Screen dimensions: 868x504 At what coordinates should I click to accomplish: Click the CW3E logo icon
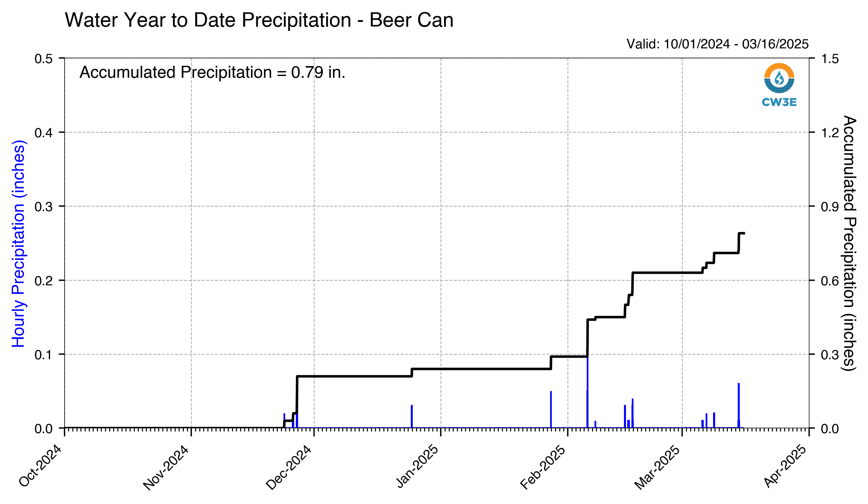tap(779, 78)
